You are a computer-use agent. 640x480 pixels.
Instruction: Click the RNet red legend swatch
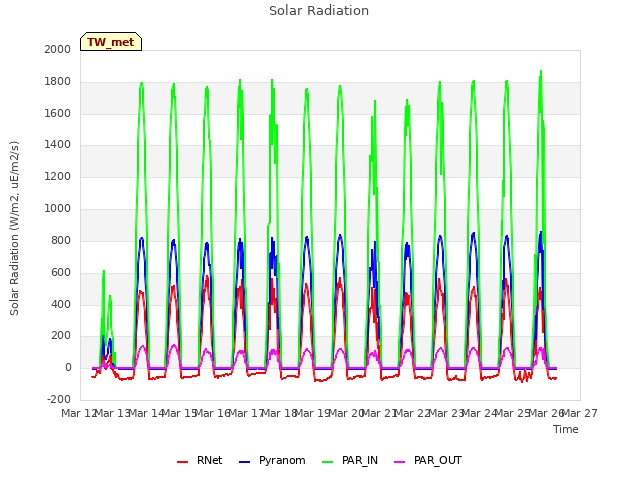pyautogui.click(x=182, y=462)
